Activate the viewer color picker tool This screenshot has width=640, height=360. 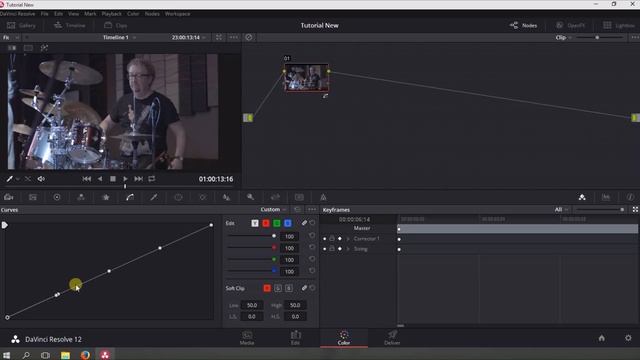tap(9, 179)
